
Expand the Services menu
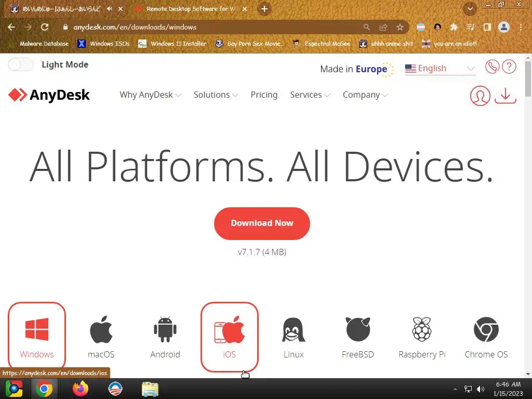(310, 95)
